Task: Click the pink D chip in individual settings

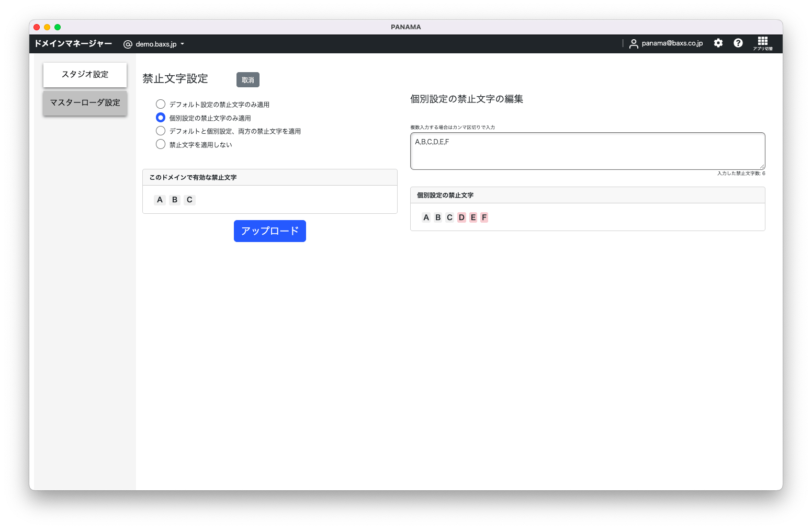Action: tap(461, 217)
